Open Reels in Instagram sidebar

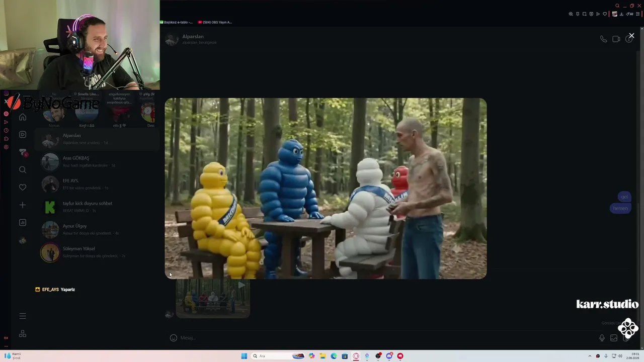[x=23, y=134]
